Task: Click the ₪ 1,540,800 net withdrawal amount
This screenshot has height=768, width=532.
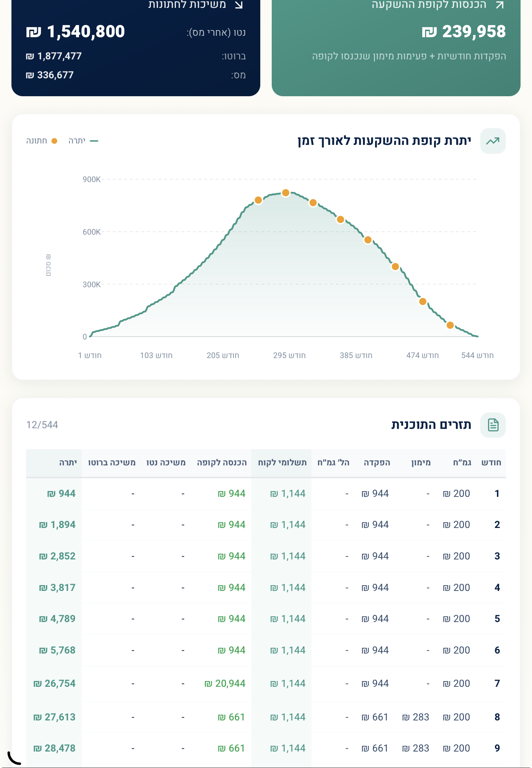Action: click(x=75, y=31)
